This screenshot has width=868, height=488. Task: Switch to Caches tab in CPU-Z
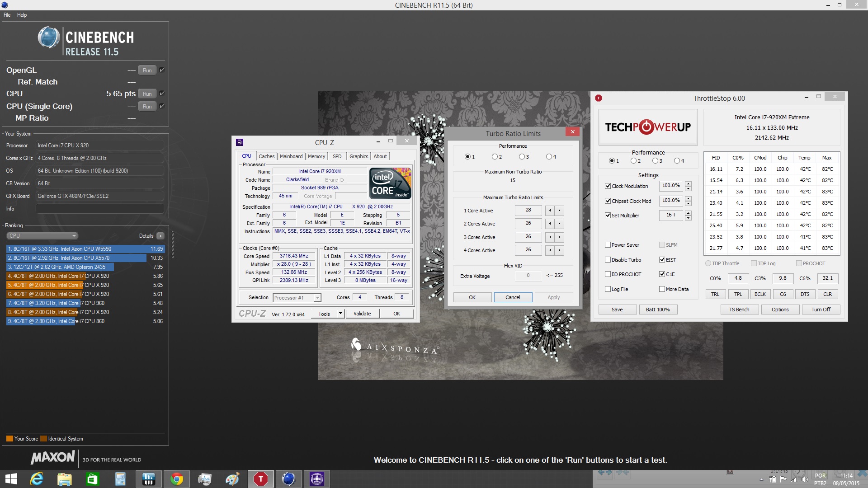[267, 156]
